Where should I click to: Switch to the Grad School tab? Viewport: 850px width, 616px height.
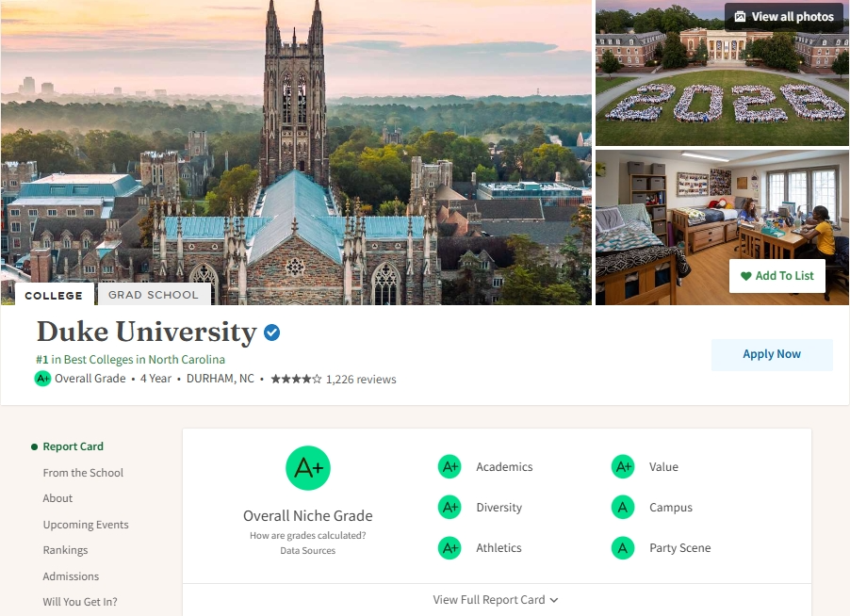click(x=154, y=295)
